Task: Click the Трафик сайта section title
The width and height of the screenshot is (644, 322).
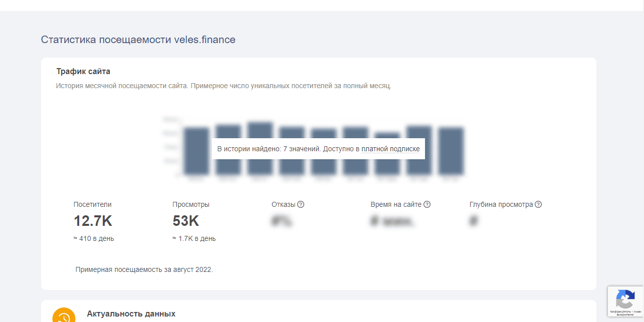Action: coord(83,72)
